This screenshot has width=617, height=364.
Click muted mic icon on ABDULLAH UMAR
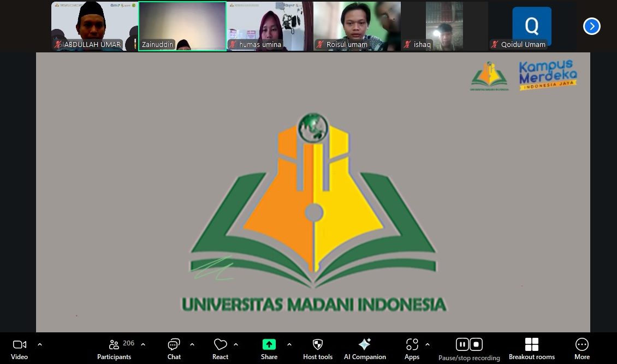point(58,44)
